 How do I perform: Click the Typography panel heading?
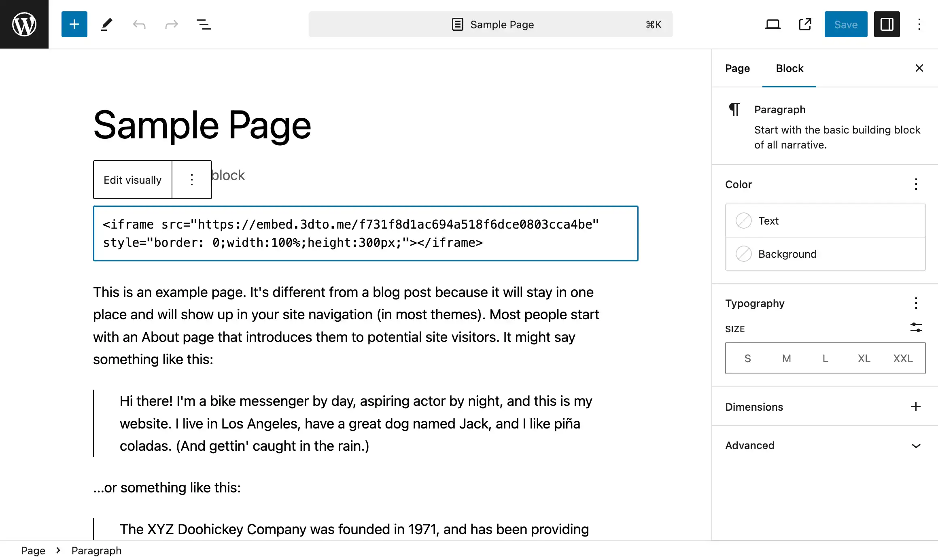(x=755, y=303)
